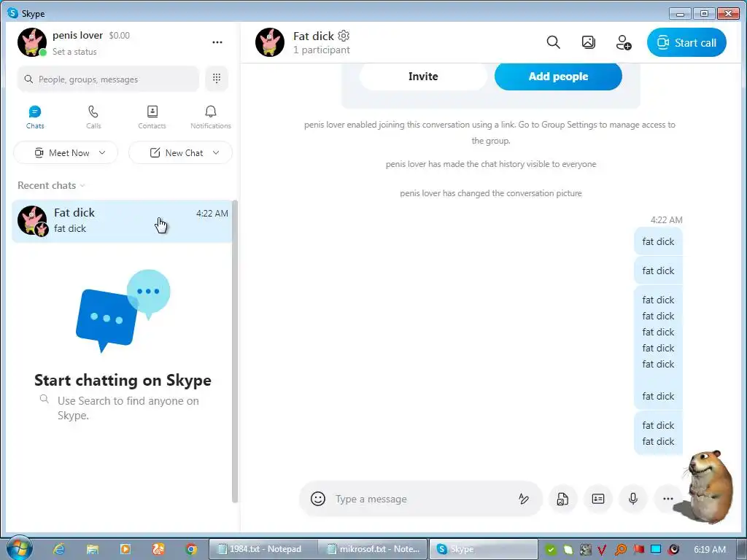Click the group avatar in chat header

coord(270,42)
